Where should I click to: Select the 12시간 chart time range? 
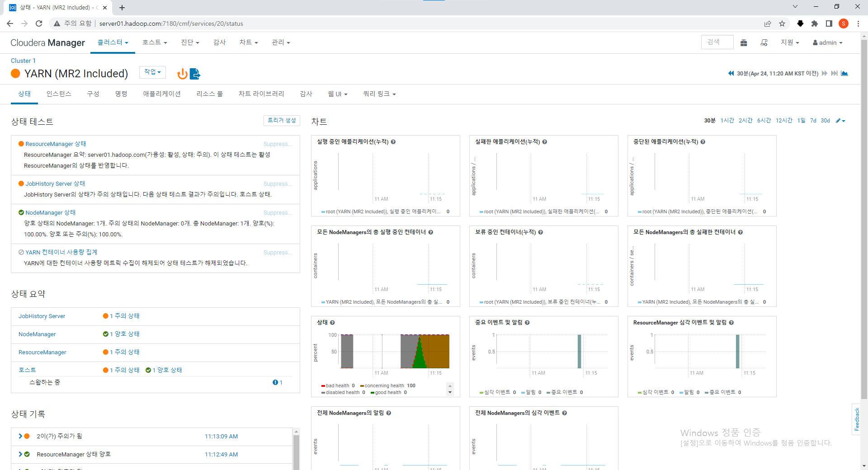(784, 121)
